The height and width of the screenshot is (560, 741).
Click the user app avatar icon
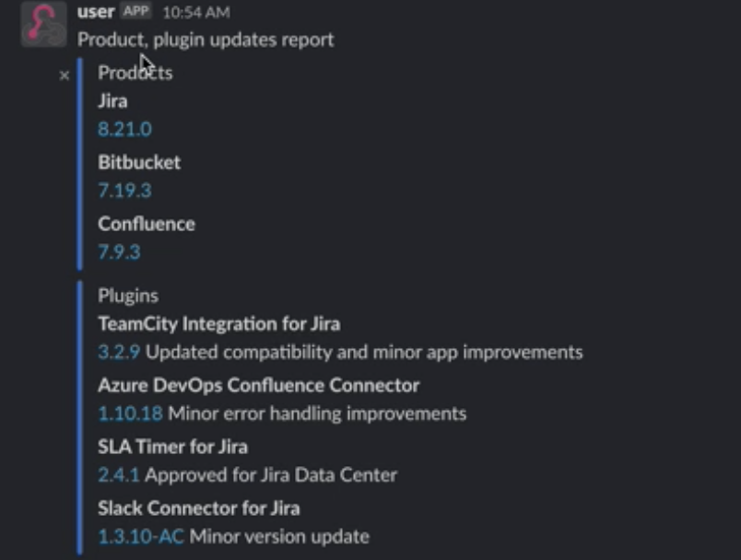click(43, 24)
